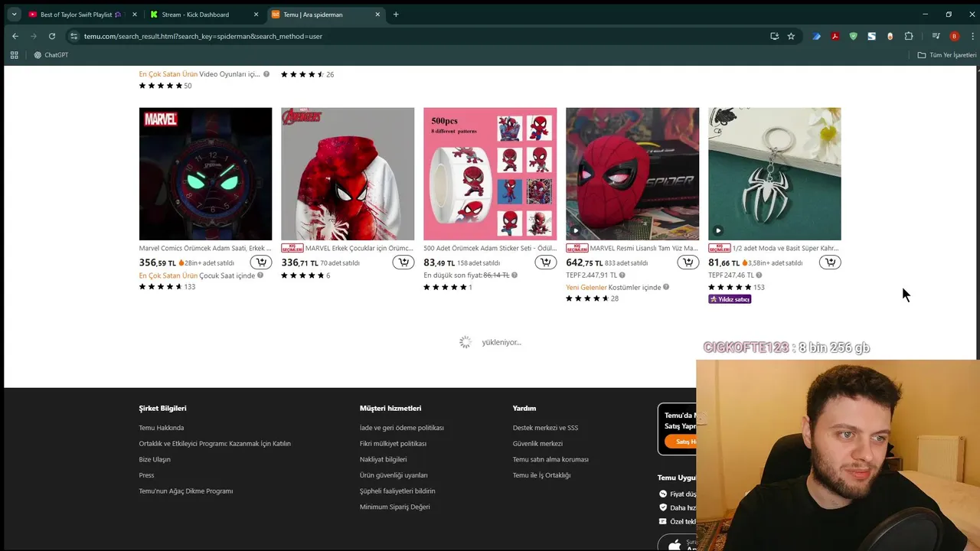Open Güvenlik merkezi link
Viewport: 980px width, 551px height.
pyautogui.click(x=537, y=444)
